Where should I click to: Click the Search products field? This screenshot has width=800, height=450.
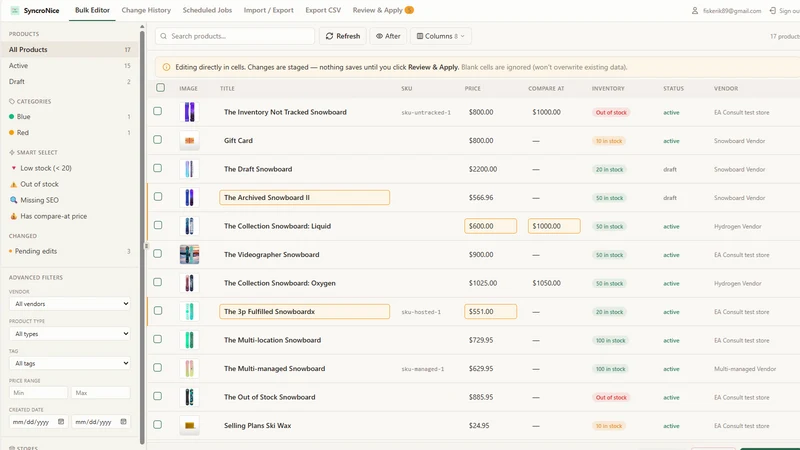[235, 36]
